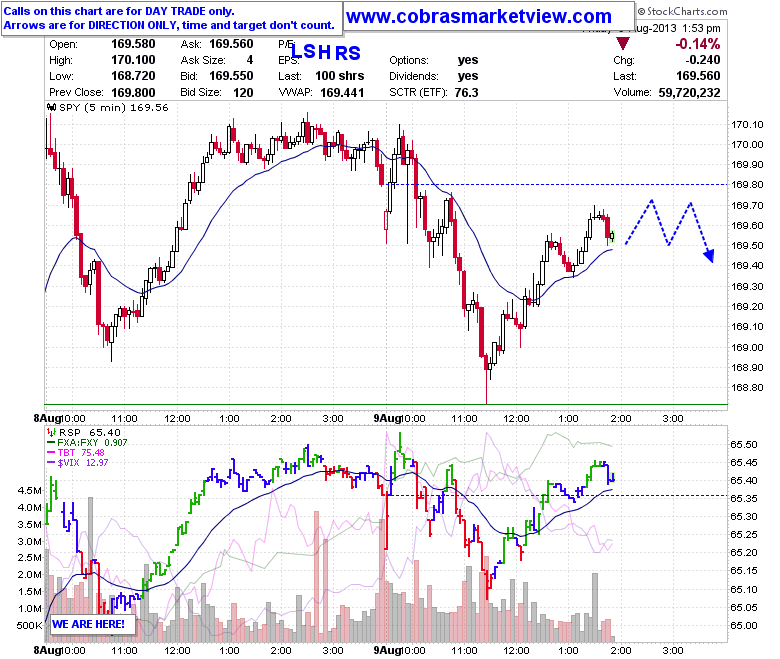Click the Ask value 169.560
Screen dimensions: 780x659
tap(231, 44)
